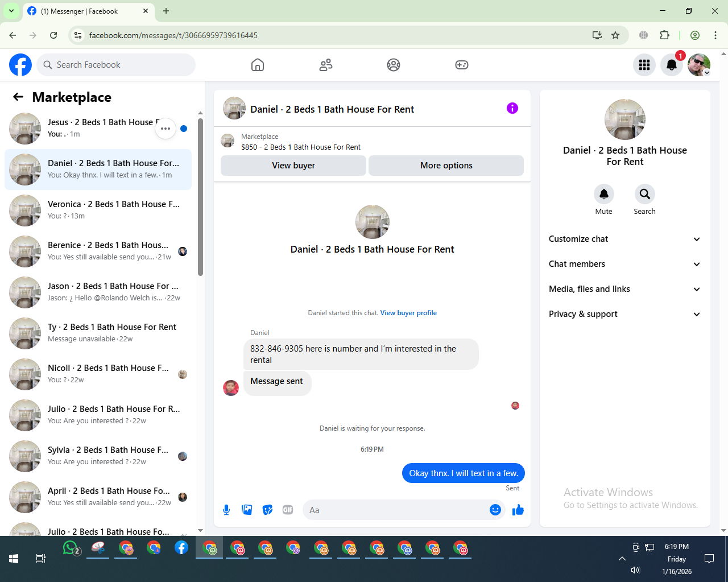This screenshot has width=728, height=582.
Task: Click the Okay thnx sent message bubble
Action: coord(464,473)
